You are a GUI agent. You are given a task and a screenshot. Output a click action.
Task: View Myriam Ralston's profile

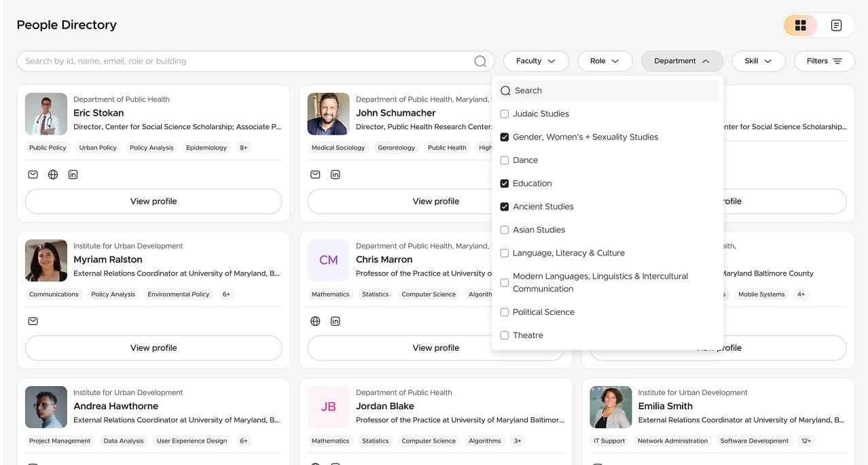pyautogui.click(x=153, y=348)
